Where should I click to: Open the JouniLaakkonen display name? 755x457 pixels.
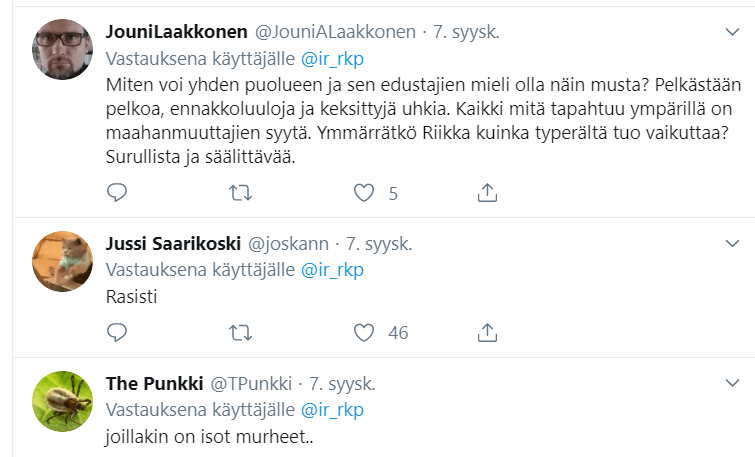[176, 32]
